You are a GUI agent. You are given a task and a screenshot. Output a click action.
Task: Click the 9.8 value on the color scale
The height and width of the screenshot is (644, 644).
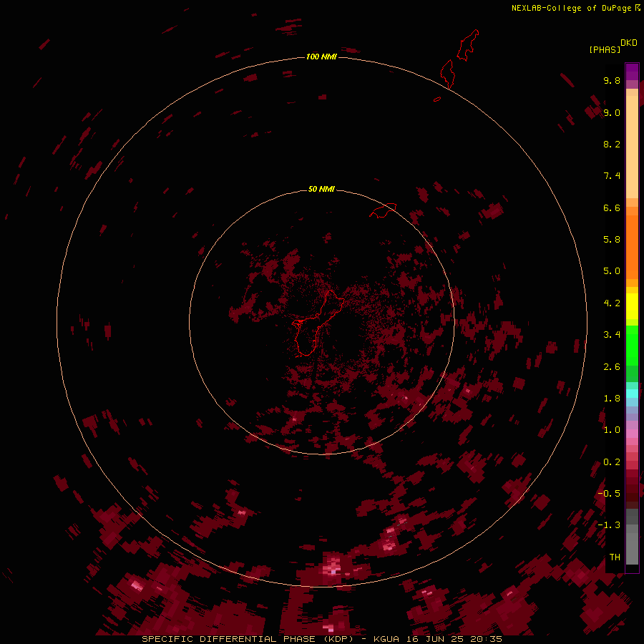(x=612, y=80)
